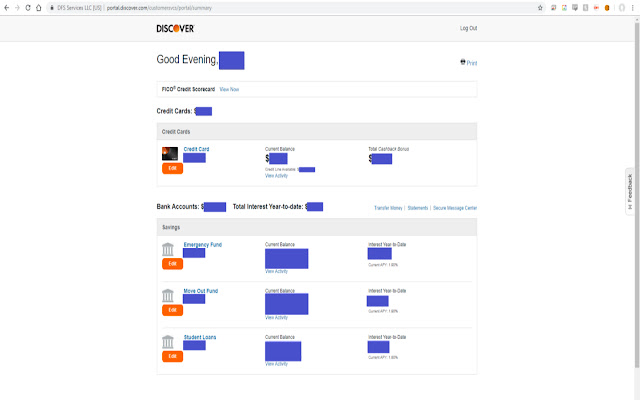
Task: Reload the page with the refresh icon
Action: click(x=28, y=8)
